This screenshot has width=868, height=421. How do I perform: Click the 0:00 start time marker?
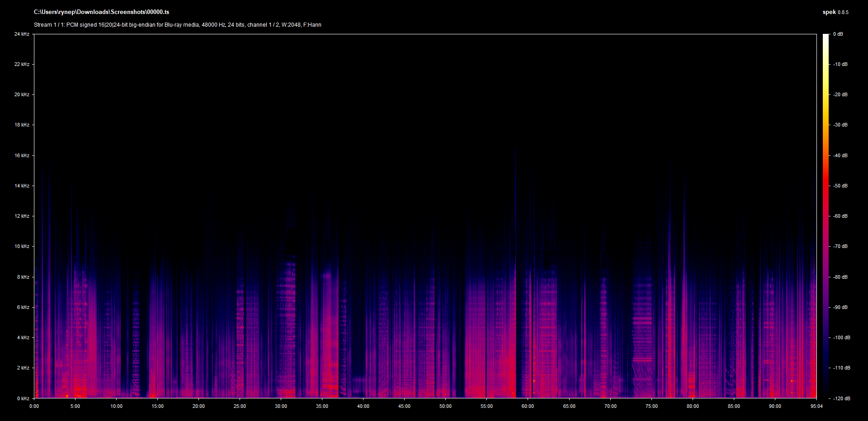click(x=34, y=406)
